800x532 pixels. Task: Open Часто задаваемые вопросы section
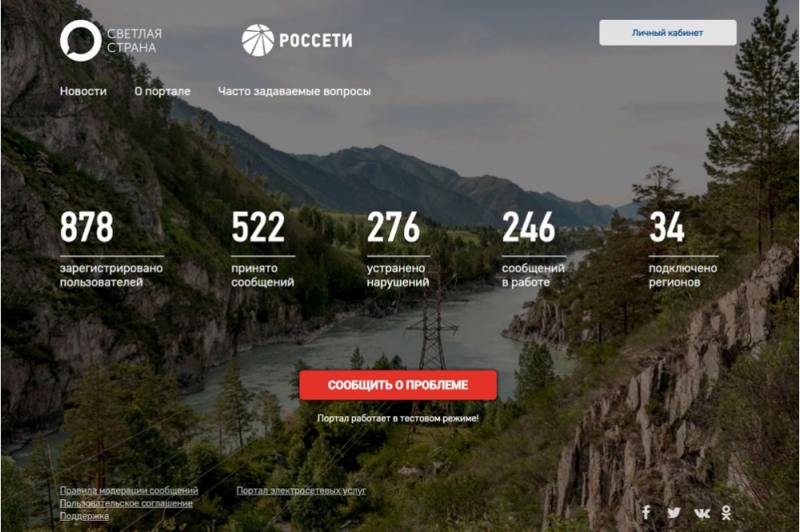pyautogui.click(x=294, y=91)
